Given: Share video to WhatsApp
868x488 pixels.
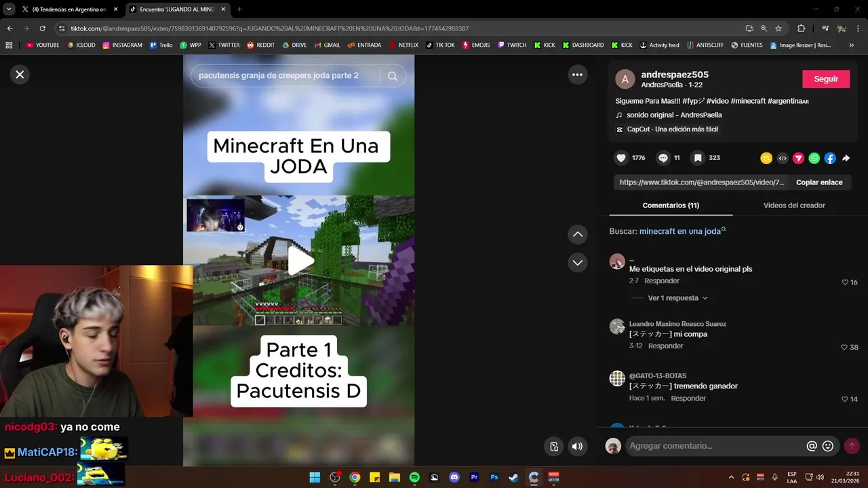Looking at the screenshot, I should tap(814, 158).
